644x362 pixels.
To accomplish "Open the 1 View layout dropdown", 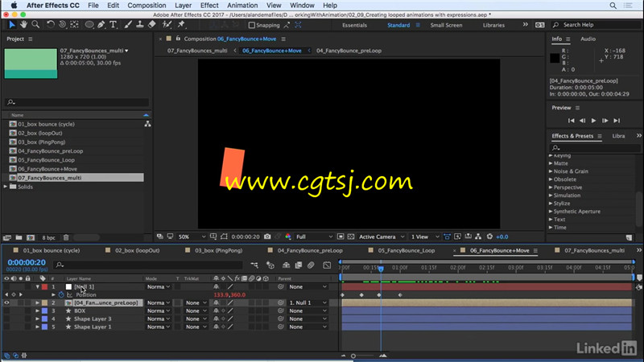I will coord(425,237).
